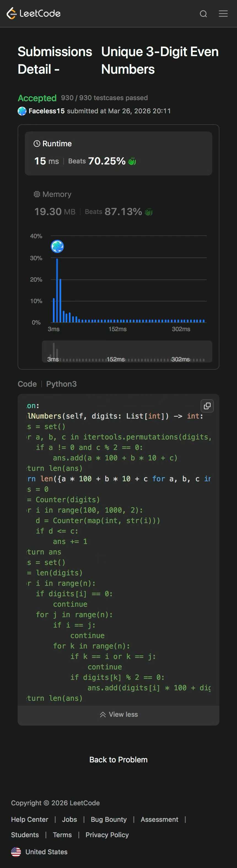237x868 pixels.
Task: Open the search magnifier icon
Action: point(203,14)
